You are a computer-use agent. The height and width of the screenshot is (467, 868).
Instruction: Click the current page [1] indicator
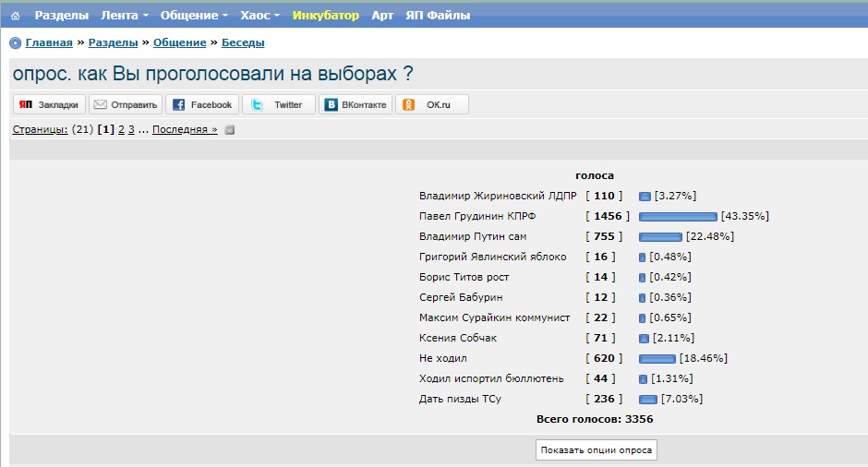click(106, 129)
